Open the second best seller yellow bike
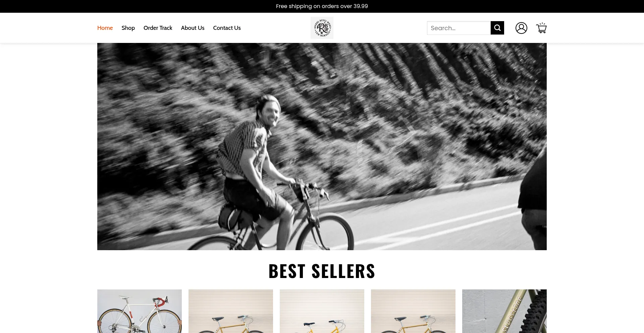This screenshot has width=644, height=333. click(231, 311)
